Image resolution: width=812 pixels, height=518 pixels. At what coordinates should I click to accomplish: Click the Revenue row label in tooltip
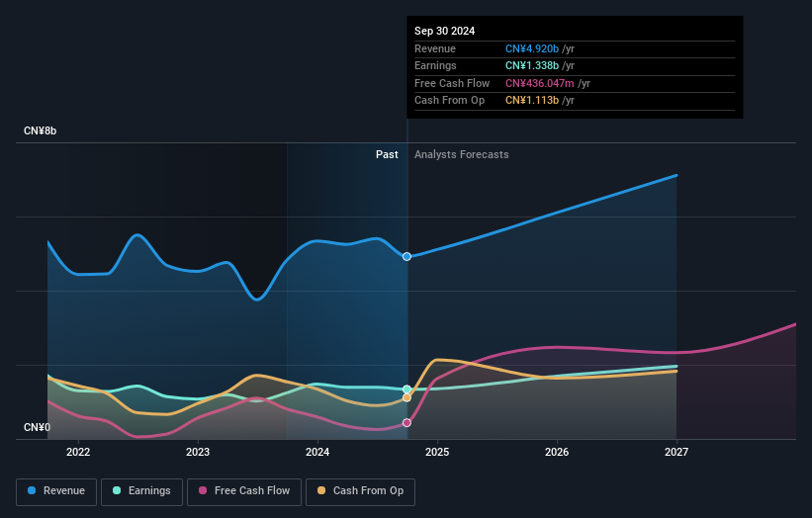[435, 48]
